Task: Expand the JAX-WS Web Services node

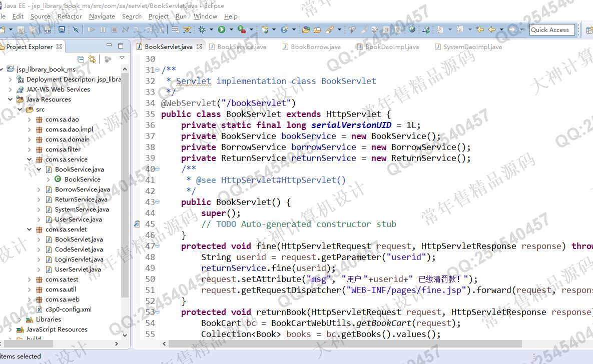Action: pos(10,89)
